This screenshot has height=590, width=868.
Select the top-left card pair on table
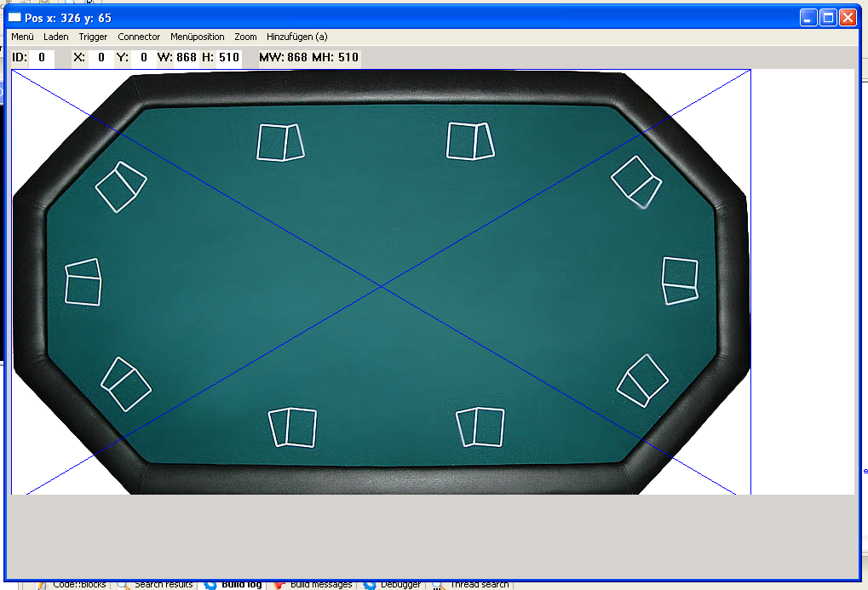point(280,142)
